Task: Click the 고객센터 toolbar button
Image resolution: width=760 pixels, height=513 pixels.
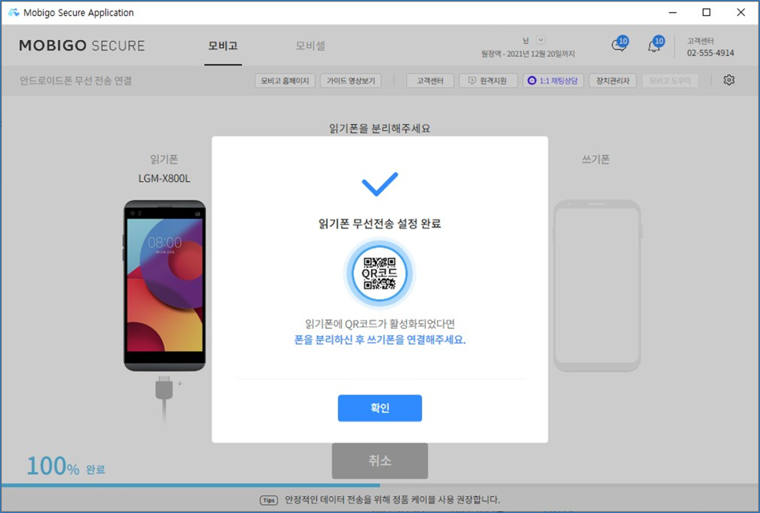Action: [430, 80]
